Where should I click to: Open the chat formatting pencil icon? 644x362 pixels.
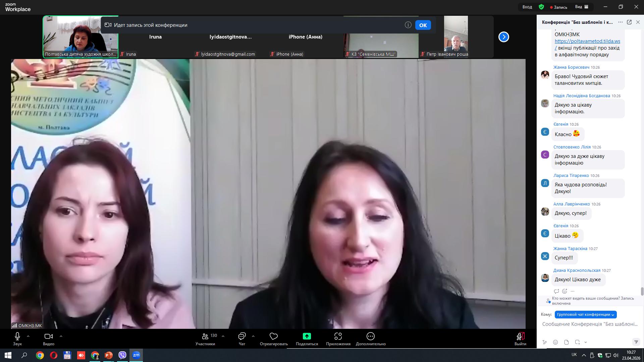click(x=544, y=342)
